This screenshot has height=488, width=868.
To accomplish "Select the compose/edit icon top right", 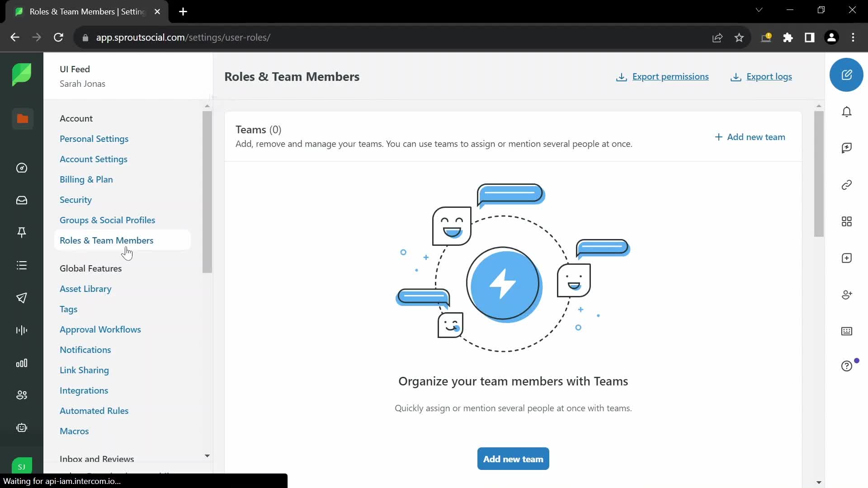I will 847,75.
